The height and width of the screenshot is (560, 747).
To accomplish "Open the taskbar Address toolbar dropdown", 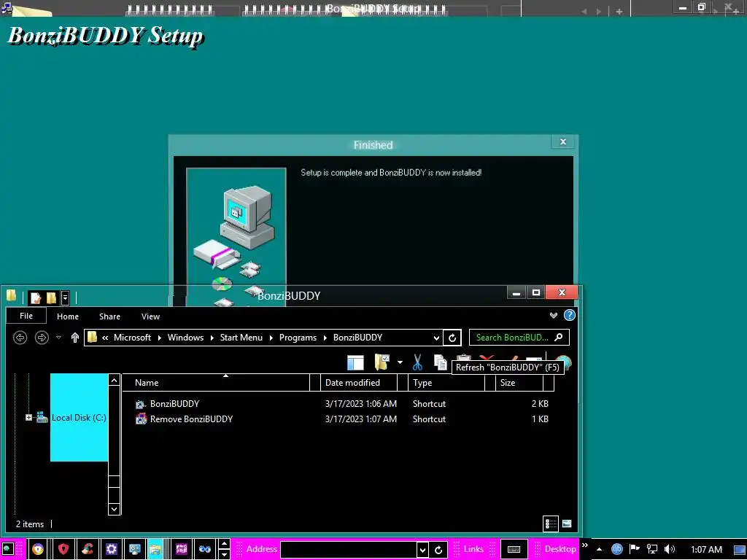I will 422,550.
